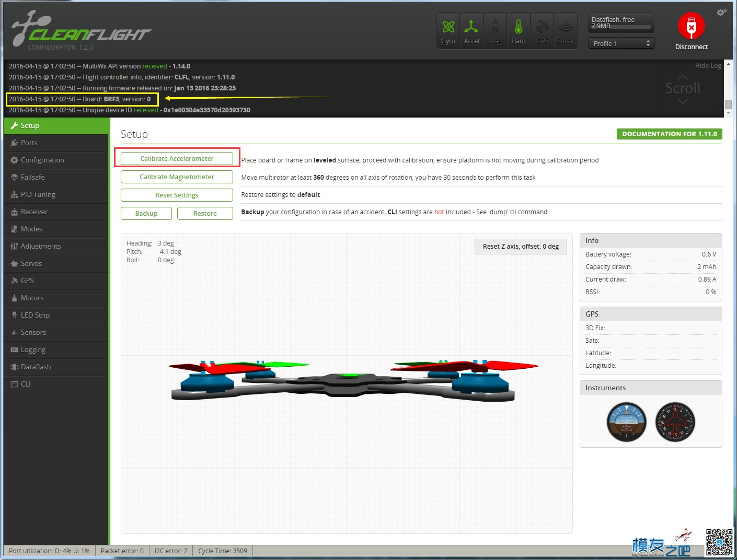Click the MultiWii API version log line
The width and height of the screenshot is (737, 560).
click(x=99, y=66)
